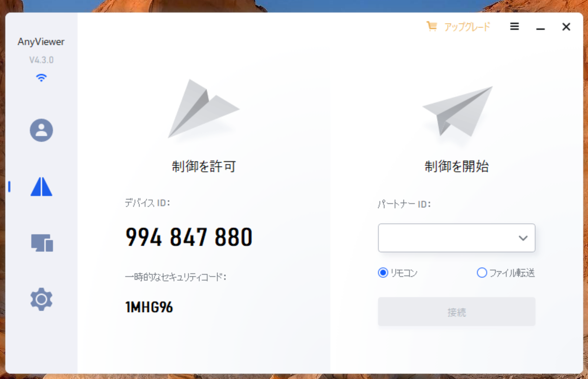Click the アップグレード link

click(467, 27)
